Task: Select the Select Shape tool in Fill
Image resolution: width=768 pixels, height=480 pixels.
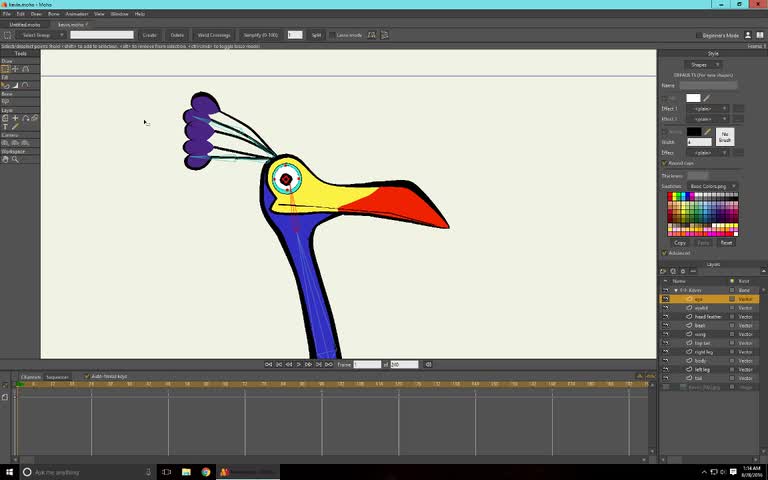Action: coord(5,85)
